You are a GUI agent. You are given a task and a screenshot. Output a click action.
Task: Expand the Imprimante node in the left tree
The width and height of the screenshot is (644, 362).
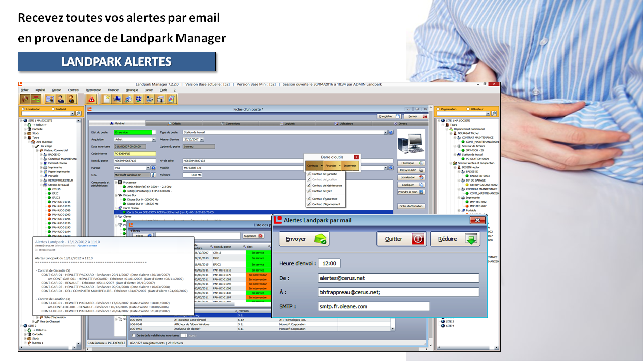click(42, 167)
